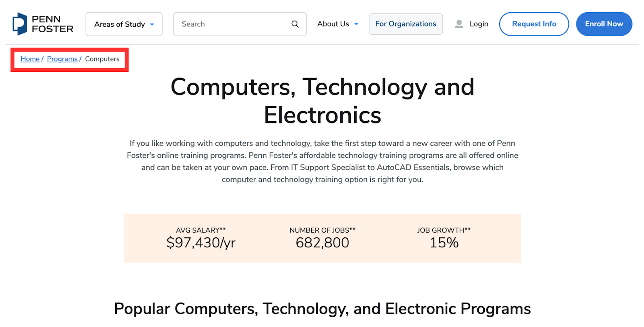Expand the About Us menu

click(333, 24)
